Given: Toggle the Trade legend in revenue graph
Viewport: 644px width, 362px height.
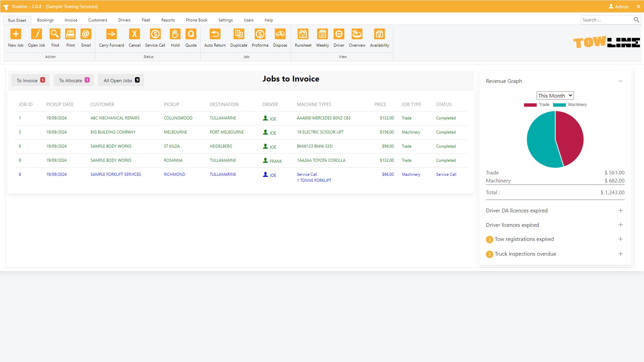Looking at the screenshot, I should coord(537,105).
